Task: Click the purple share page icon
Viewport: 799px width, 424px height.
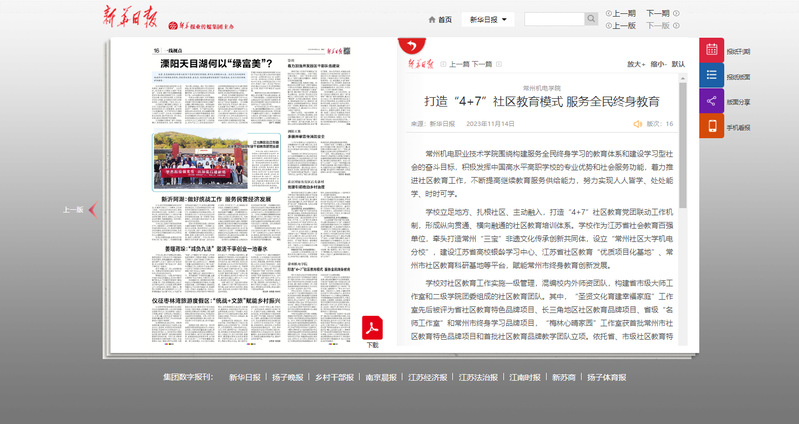Action: click(712, 101)
